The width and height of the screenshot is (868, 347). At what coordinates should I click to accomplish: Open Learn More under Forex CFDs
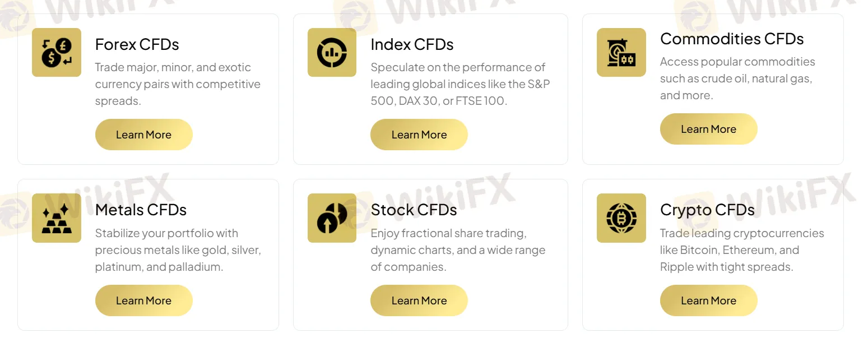144,135
